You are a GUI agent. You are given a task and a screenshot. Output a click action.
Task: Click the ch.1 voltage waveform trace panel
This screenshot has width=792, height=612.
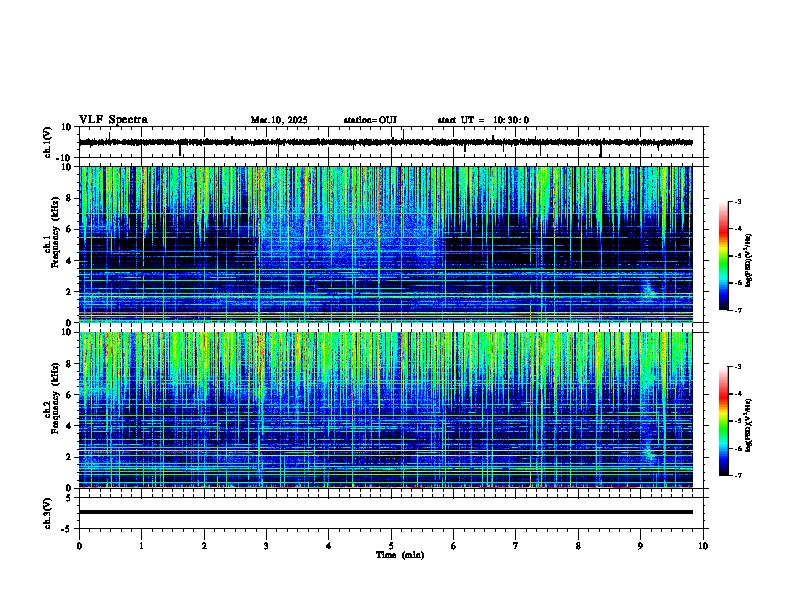coord(391,142)
